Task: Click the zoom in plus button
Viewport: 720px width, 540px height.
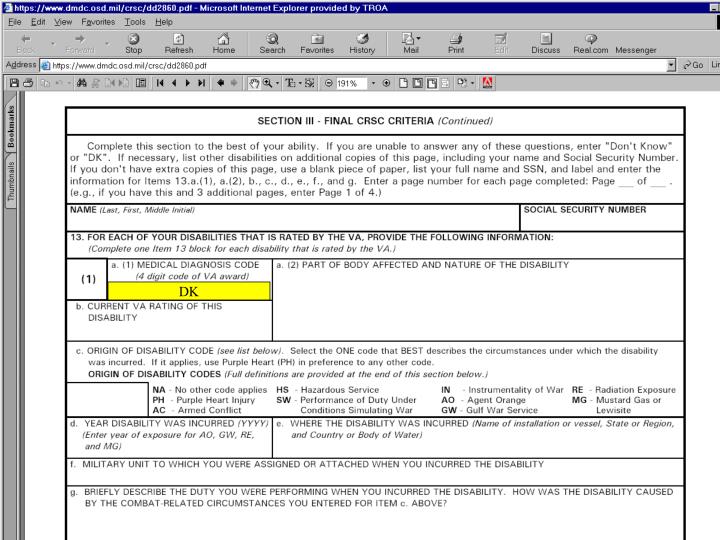Action: 386,83
